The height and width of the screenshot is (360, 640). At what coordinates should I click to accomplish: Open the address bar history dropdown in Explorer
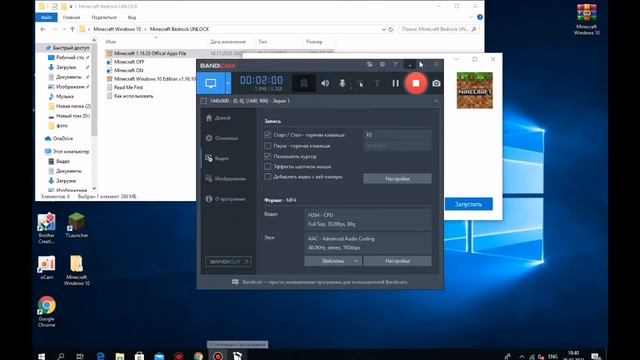pyautogui.click(x=384, y=29)
